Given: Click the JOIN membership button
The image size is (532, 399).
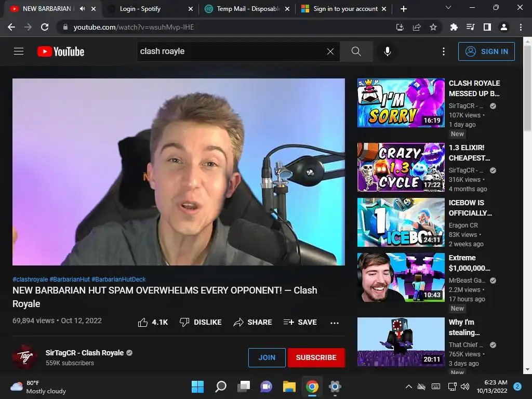Looking at the screenshot, I should [x=267, y=357].
